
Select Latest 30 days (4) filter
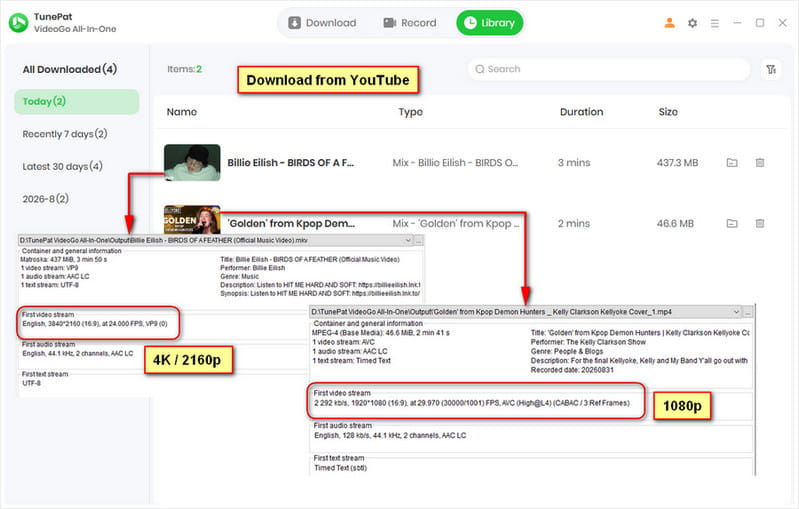coord(62,167)
